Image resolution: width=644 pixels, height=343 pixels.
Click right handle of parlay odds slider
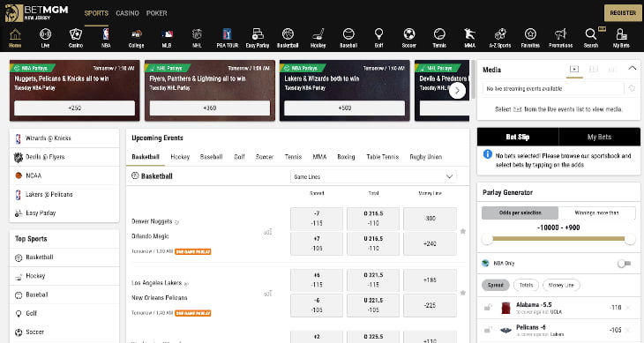(630, 239)
